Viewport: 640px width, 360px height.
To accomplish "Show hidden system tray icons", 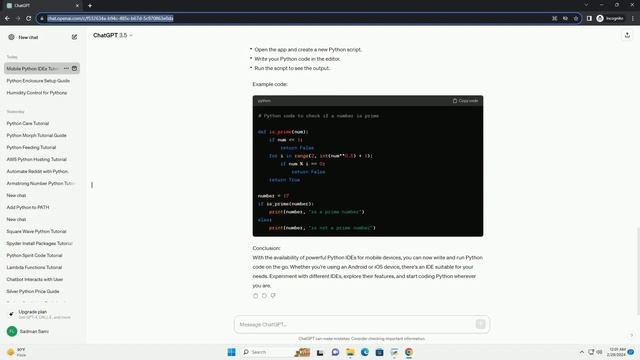I will [582, 352].
